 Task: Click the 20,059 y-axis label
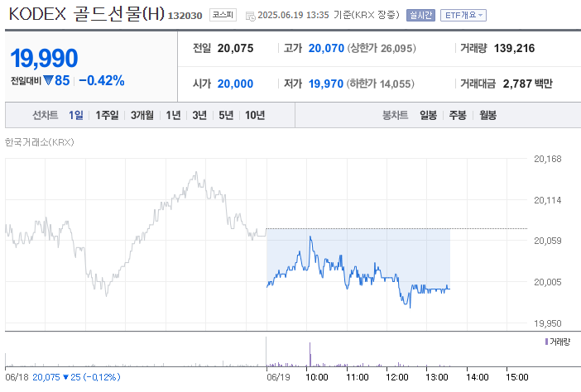click(x=547, y=241)
